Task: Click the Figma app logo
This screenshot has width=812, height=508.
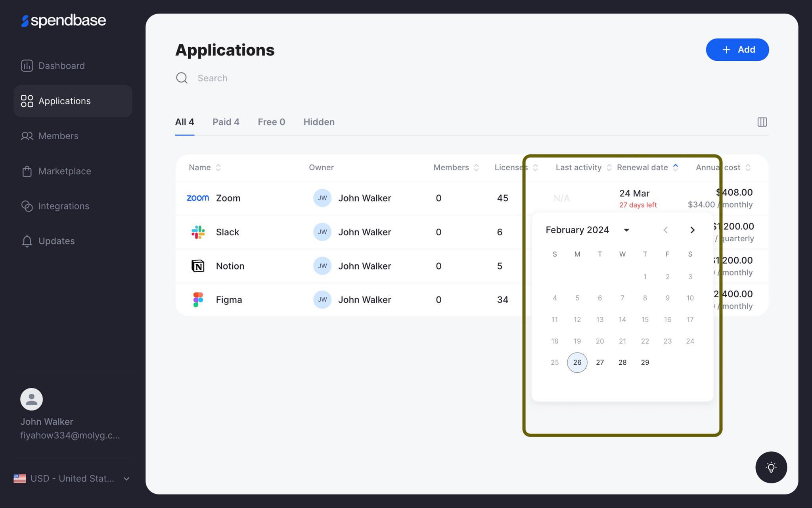Action: coord(198,300)
